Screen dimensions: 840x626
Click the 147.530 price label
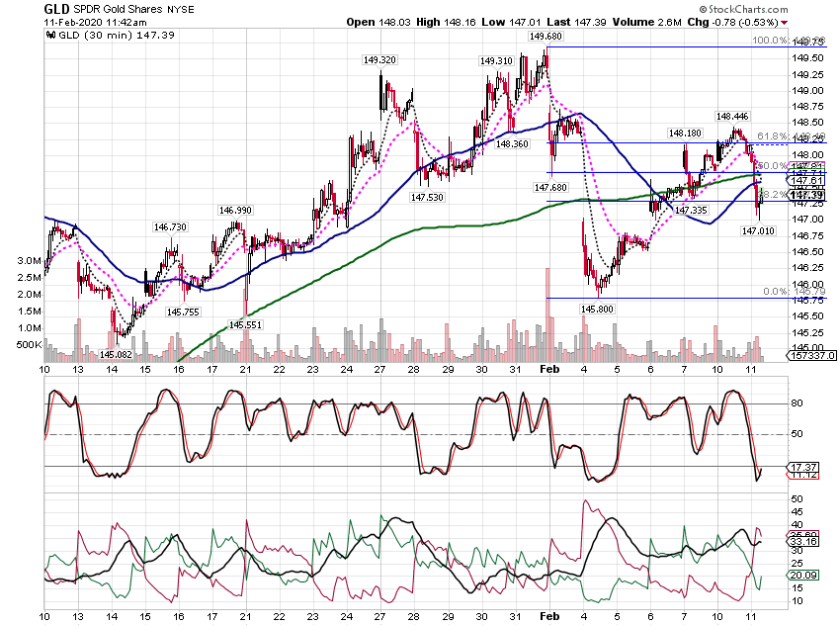pos(427,197)
